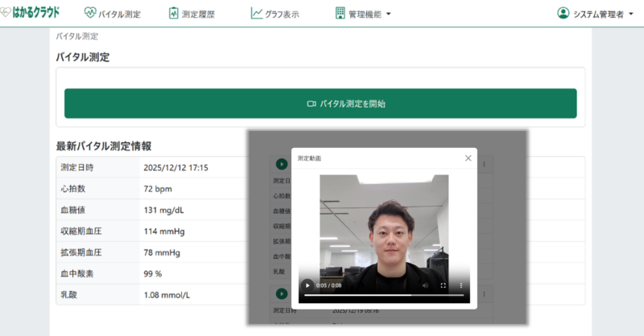The image size is (644, 336).
Task: Click the green play icon on first record
Action: 281,164
